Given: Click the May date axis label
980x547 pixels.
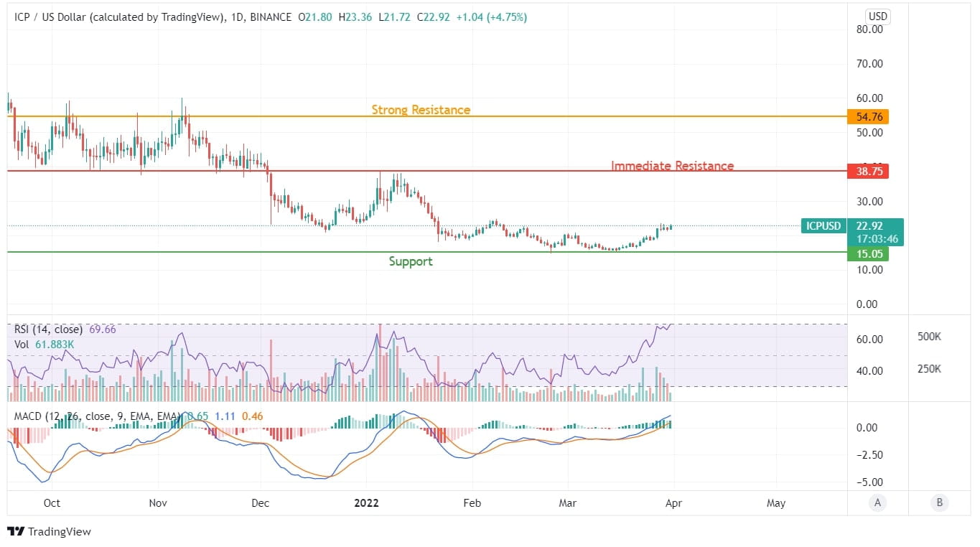Looking at the screenshot, I should tap(776, 503).
